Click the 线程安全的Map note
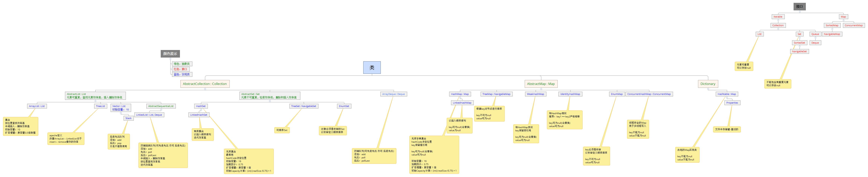 tap(638, 129)
